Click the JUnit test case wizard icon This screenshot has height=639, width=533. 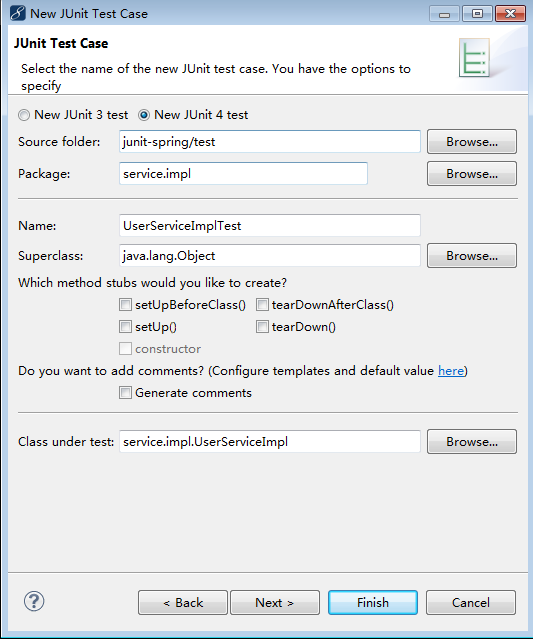(x=474, y=57)
